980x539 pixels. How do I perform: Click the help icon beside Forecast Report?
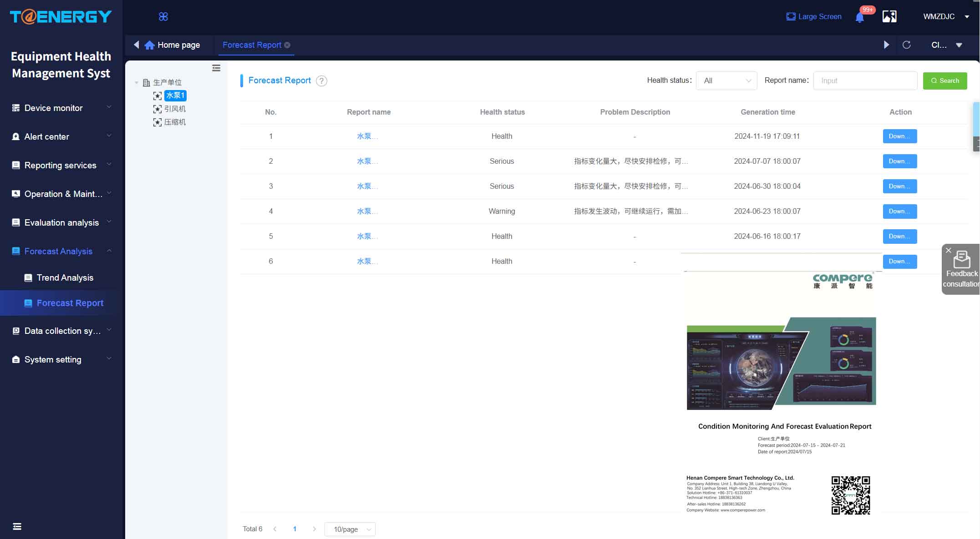pyautogui.click(x=321, y=81)
